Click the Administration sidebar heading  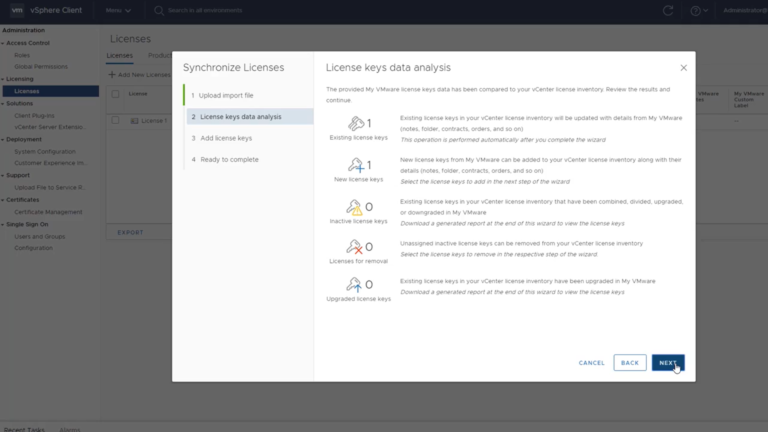point(24,30)
